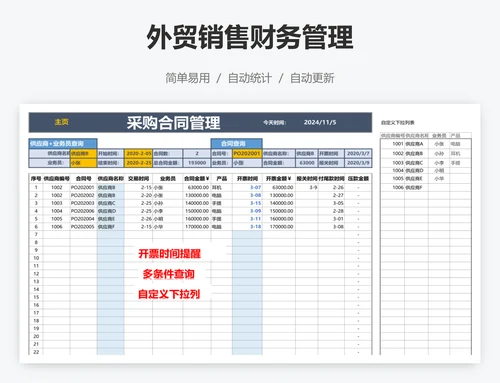Select the 序号 column header
This screenshot has height=383, width=500.
36,179
